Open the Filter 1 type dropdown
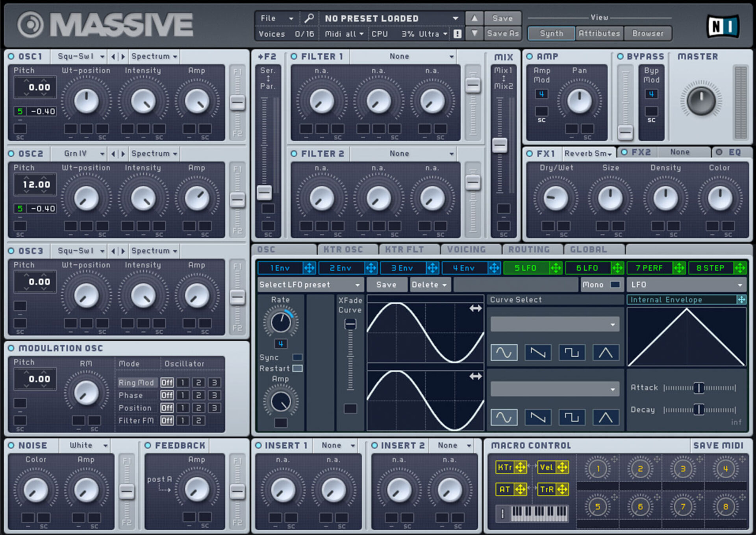 tap(399, 56)
